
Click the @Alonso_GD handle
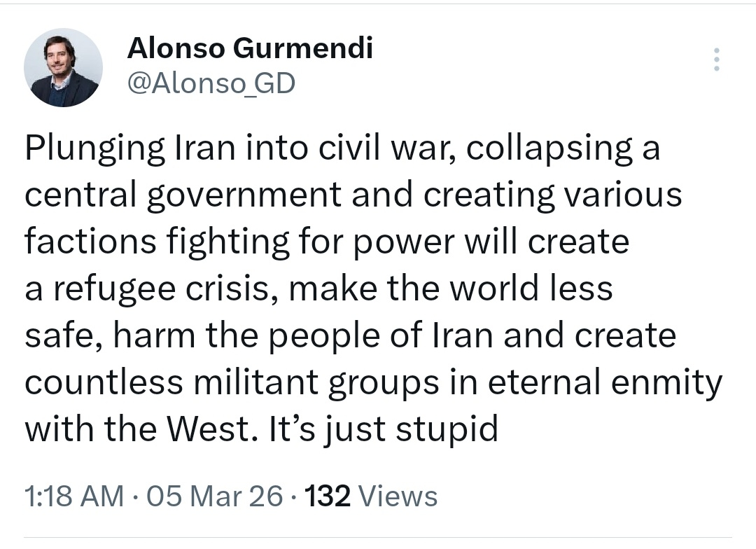211,83
